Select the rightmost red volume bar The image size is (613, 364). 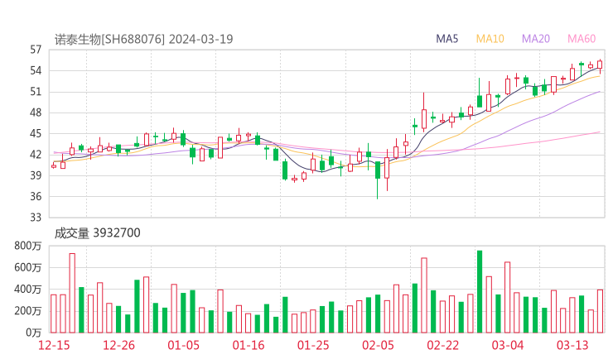pyautogui.click(x=600, y=311)
